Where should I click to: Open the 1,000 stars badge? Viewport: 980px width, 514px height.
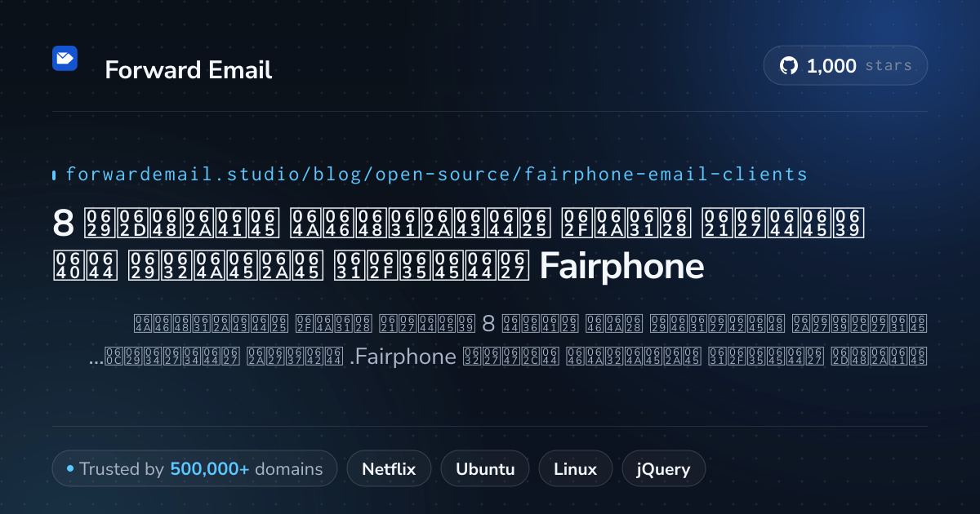tap(845, 66)
